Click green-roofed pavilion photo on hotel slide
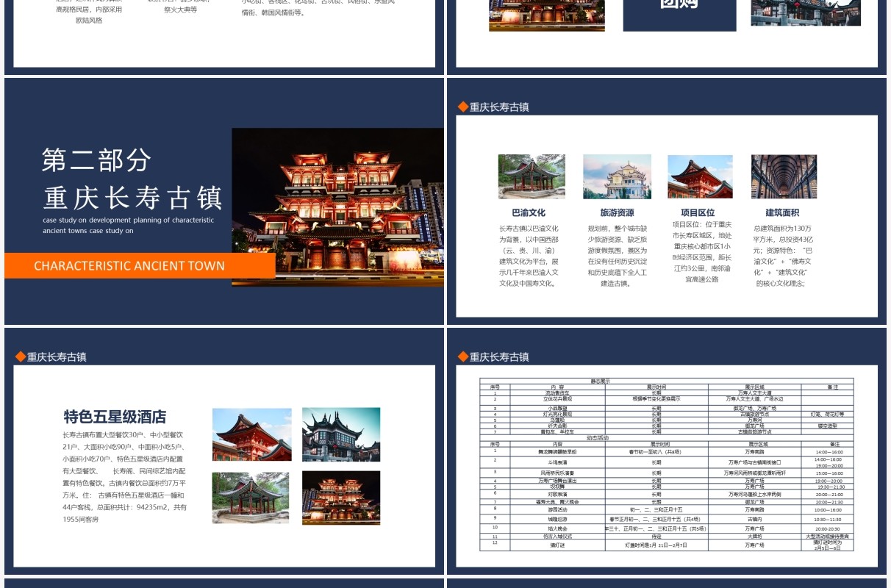The width and height of the screenshot is (891, 588). [251, 498]
